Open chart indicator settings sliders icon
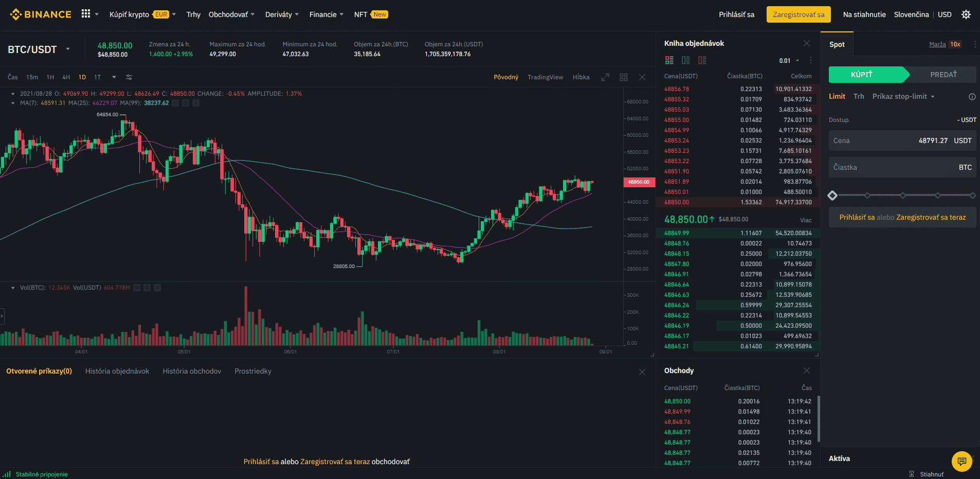 (x=129, y=77)
